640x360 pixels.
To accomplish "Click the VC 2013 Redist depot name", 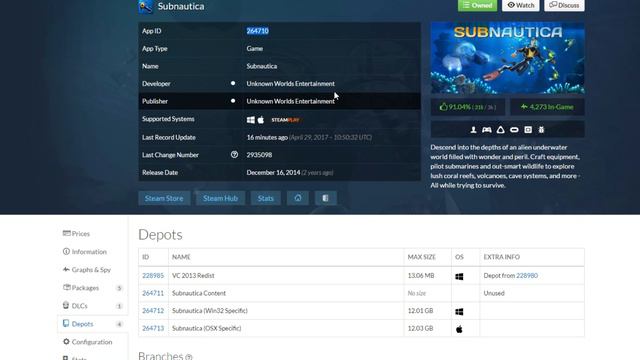I will (193, 276).
